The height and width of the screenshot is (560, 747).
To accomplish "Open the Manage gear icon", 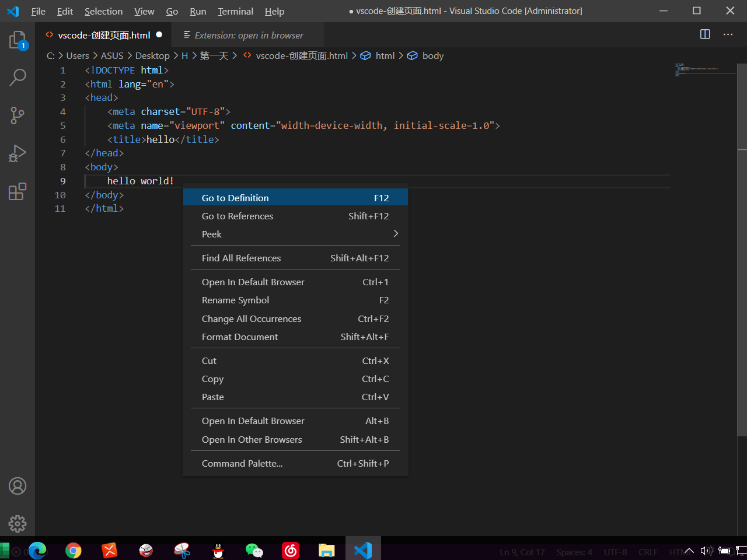I will click(18, 523).
